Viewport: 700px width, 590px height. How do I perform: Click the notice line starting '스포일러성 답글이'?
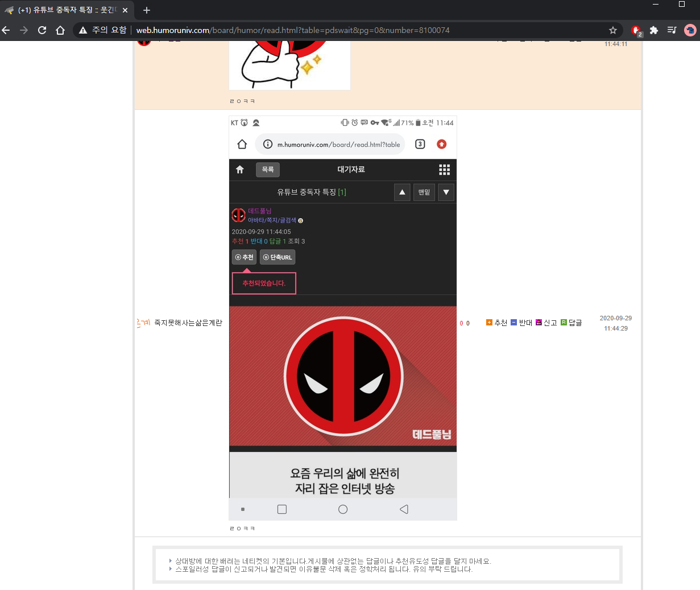tap(324, 569)
